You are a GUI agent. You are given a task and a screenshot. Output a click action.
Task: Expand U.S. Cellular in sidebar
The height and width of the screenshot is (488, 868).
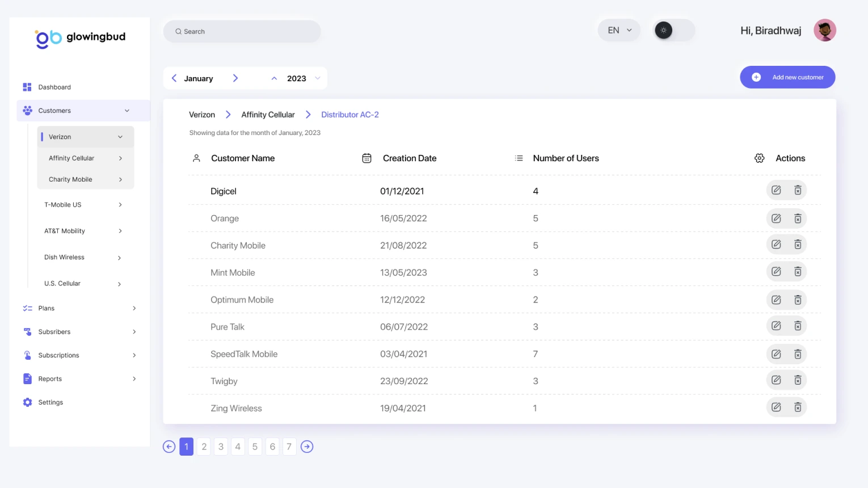click(x=119, y=284)
